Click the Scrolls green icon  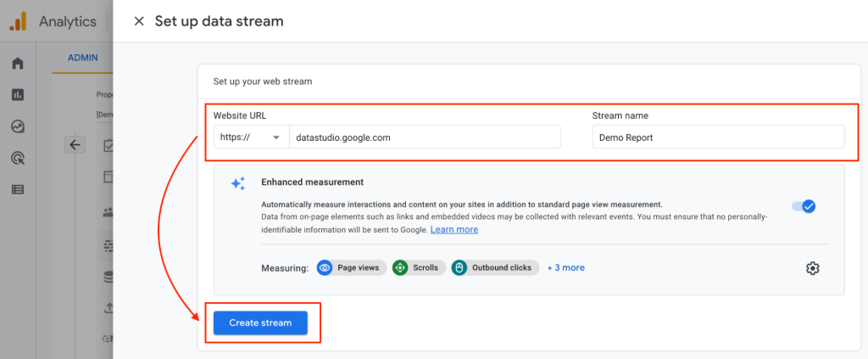pos(400,267)
